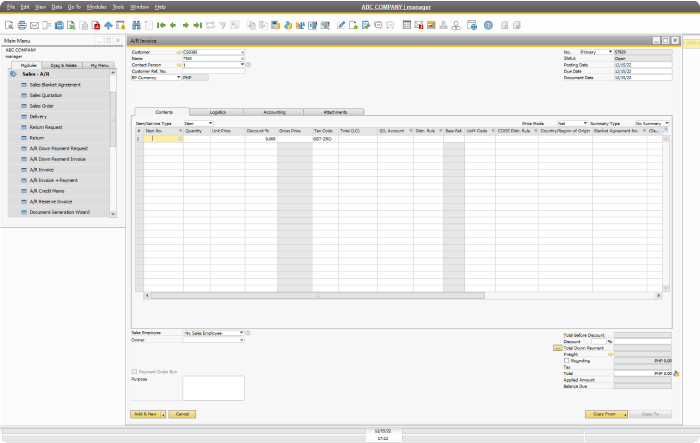Click the Posting Date field

coord(643,65)
